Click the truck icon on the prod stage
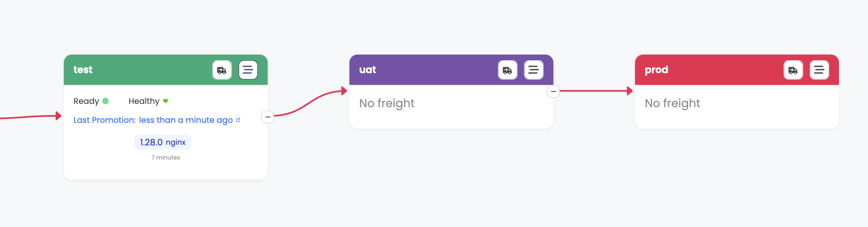Image resolution: width=868 pixels, height=227 pixels. pyautogui.click(x=793, y=70)
